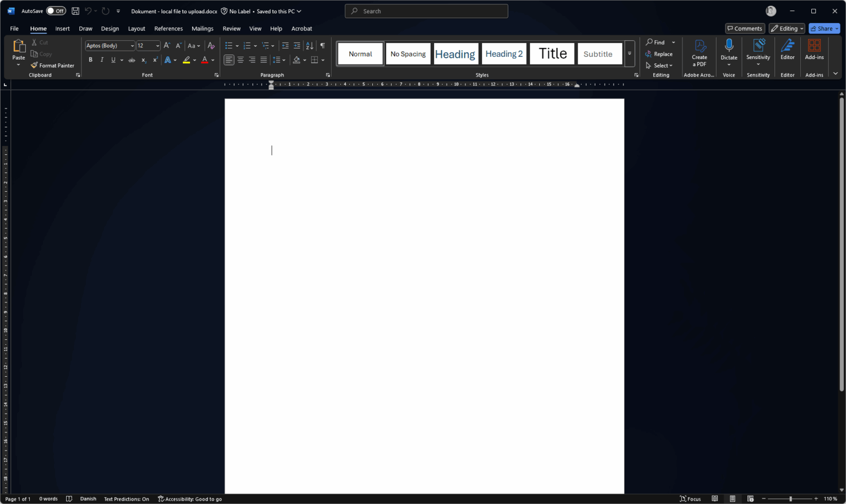The width and height of the screenshot is (846, 504).
Task: Toggle strikethrough formatting
Action: (132, 59)
